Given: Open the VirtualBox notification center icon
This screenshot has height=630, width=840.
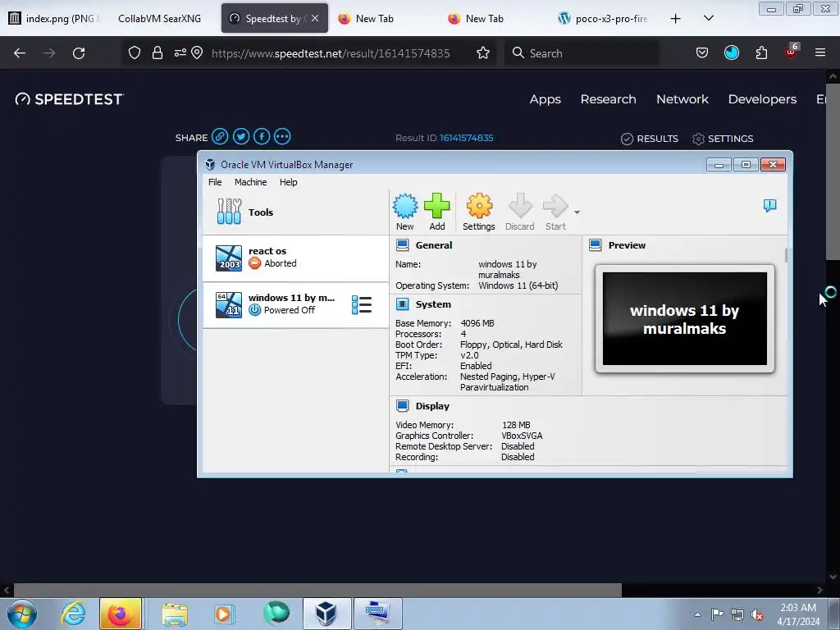Looking at the screenshot, I should coord(769,205).
